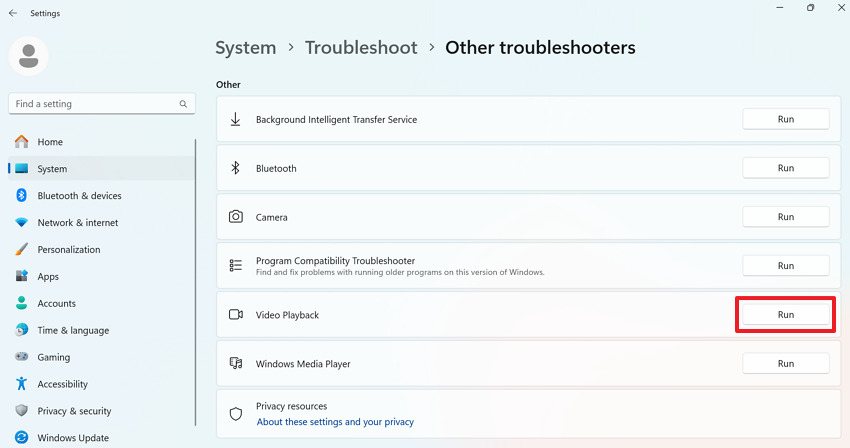Open Apps settings page
The image size is (850, 448).
[x=101, y=276]
